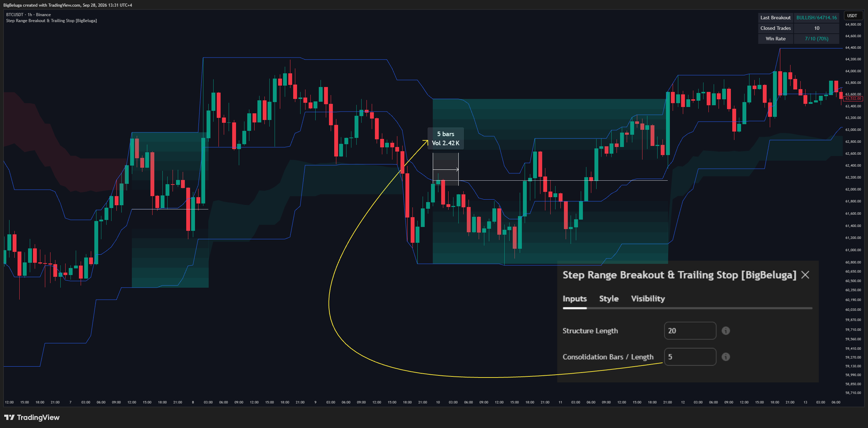This screenshot has height=428, width=868.
Task: Click the BTCUSDT 1h Binance symbol title
Action: click(28, 15)
